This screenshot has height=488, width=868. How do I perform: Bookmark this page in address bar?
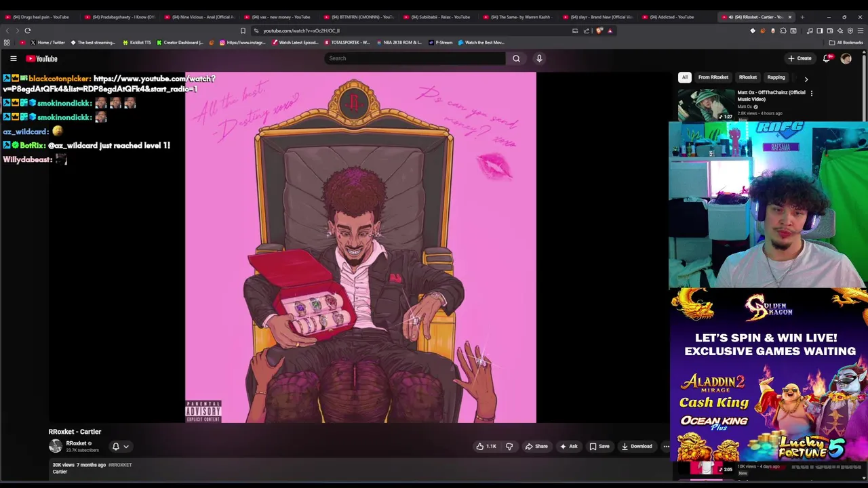[243, 30]
